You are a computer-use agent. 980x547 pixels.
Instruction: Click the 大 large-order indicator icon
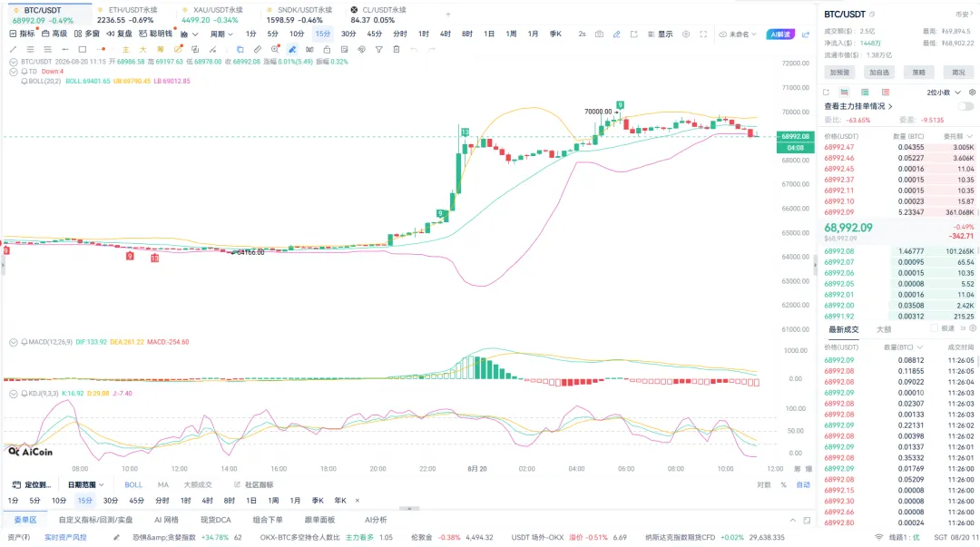pyautogui.click(x=142, y=49)
